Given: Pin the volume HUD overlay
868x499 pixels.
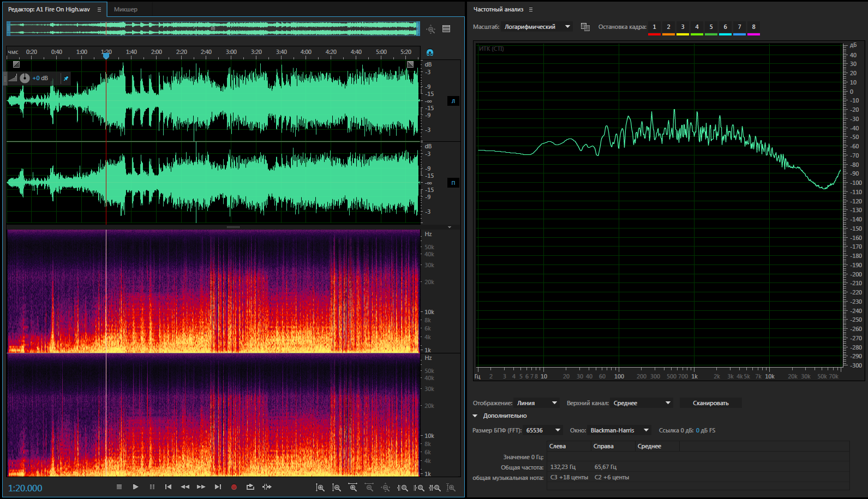Looking at the screenshot, I should 66,79.
